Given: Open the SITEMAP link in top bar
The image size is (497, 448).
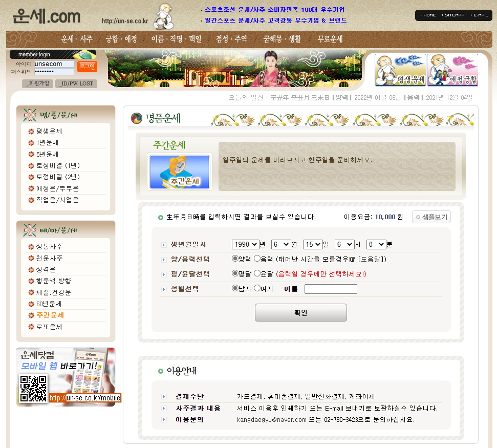Looking at the screenshot, I should tap(452, 15).
